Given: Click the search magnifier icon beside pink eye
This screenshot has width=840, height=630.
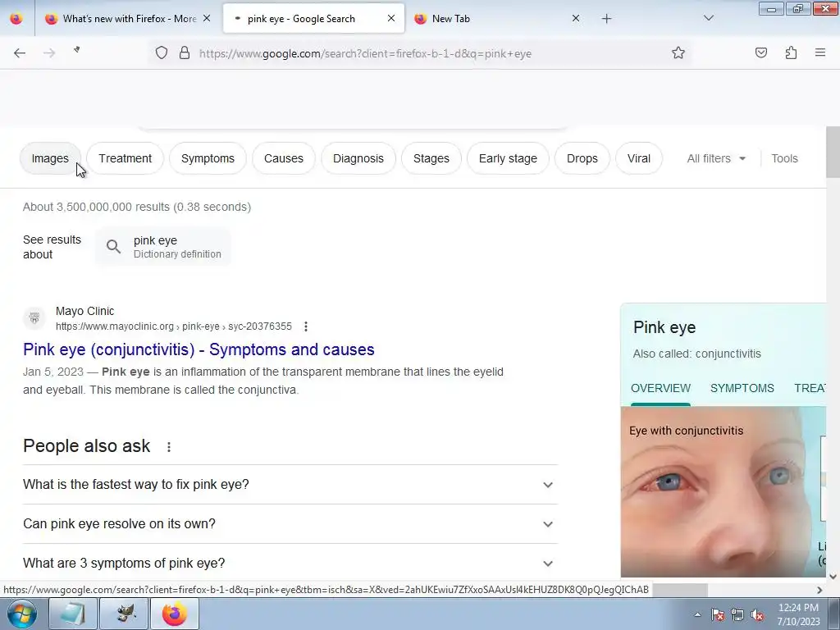Looking at the screenshot, I should [x=113, y=246].
